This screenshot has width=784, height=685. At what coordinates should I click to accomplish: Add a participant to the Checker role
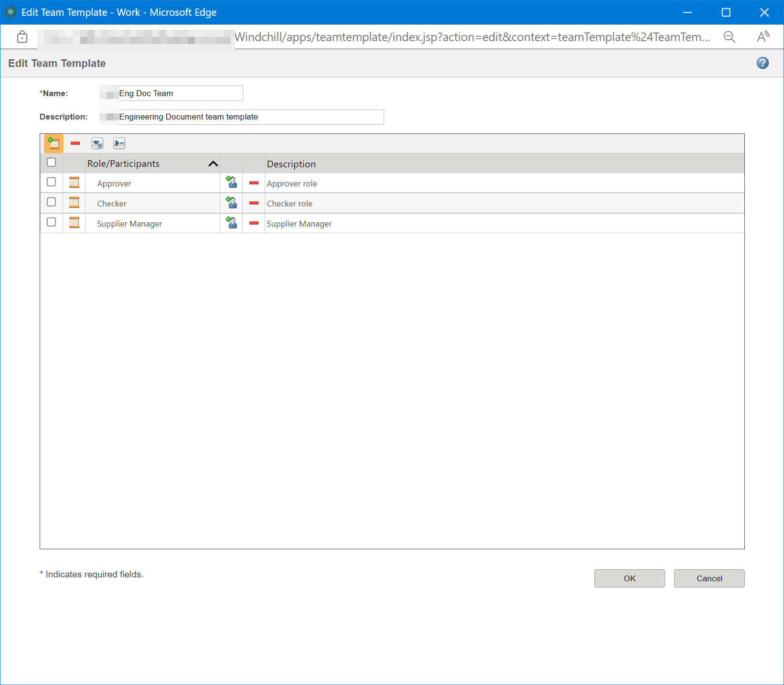point(231,202)
